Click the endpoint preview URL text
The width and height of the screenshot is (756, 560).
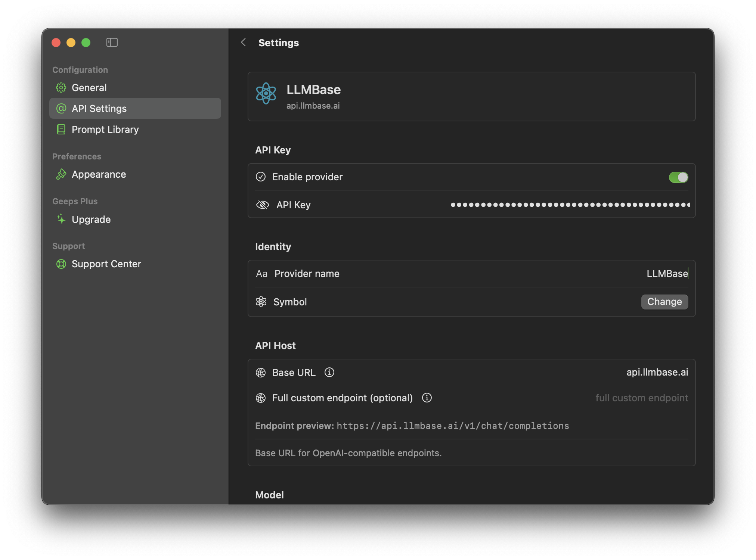453,426
